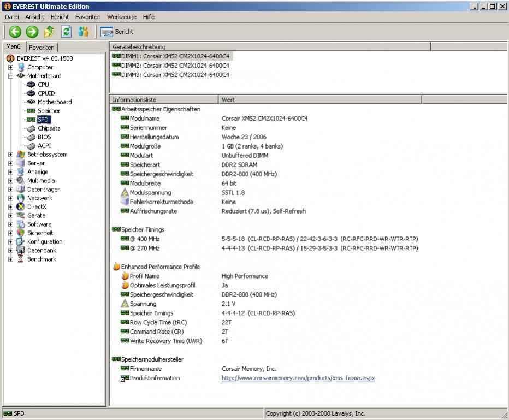Viewport: 509px width, 420px height.
Task: Click the Modulspannung warning triangle icon
Action: pos(125,192)
